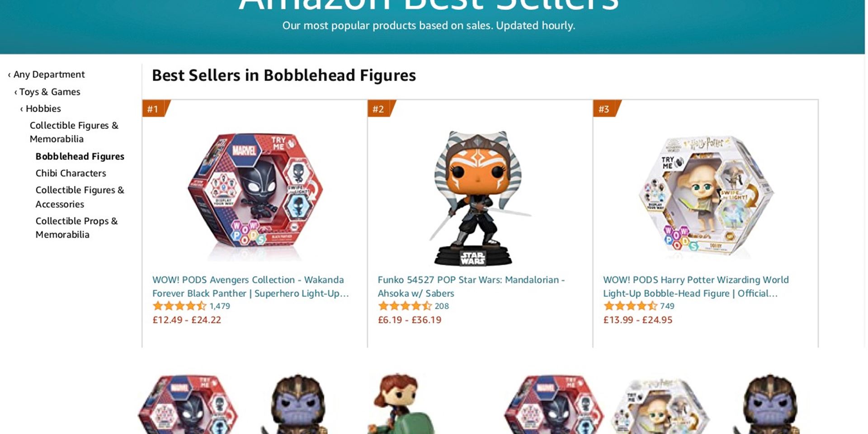The height and width of the screenshot is (434, 868).
Task: Open Collectible Figures & Accessories category
Action: [x=80, y=197]
